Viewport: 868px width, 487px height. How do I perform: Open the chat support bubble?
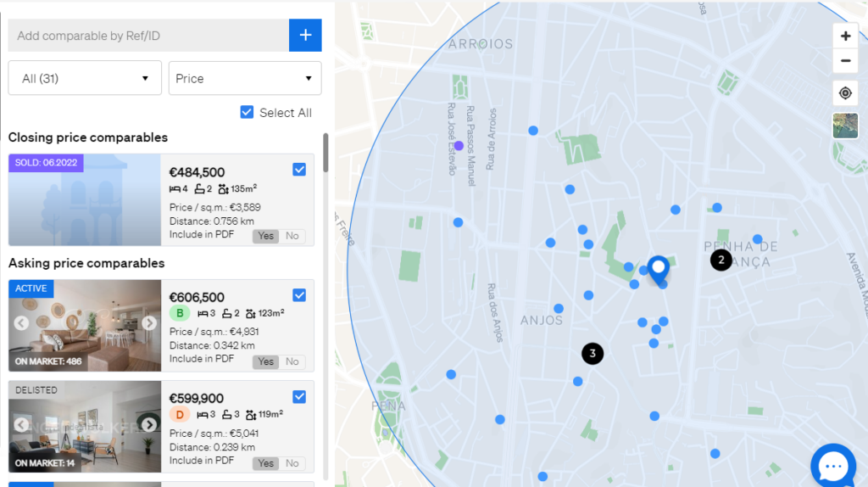click(x=833, y=466)
